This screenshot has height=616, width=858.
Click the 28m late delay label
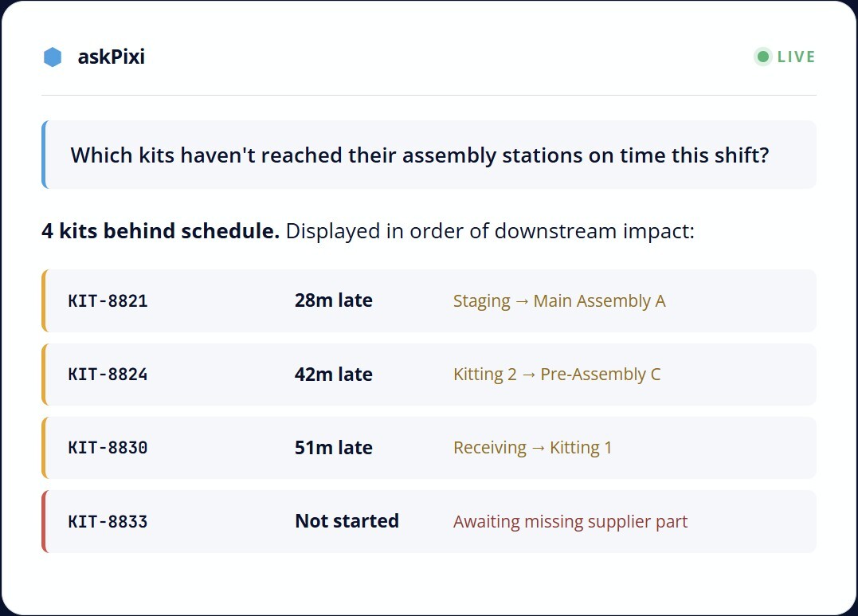(x=334, y=300)
